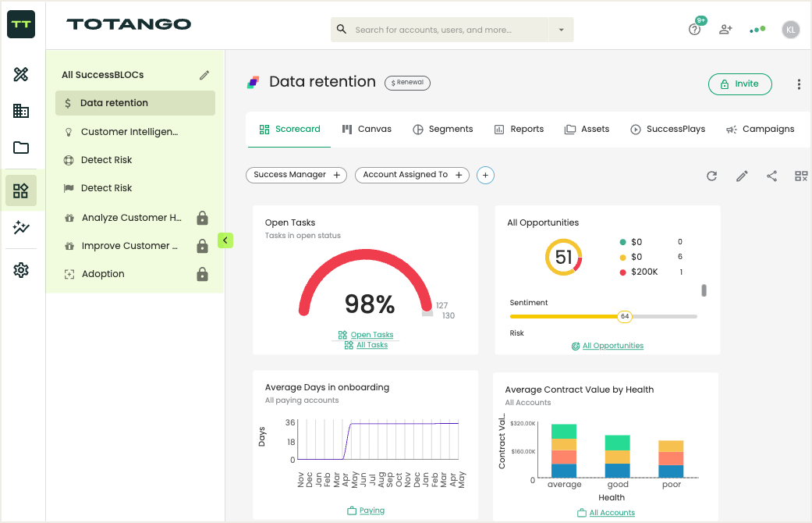Switch to the Segments tab
Screen dimensions: 812x523
pos(443,130)
